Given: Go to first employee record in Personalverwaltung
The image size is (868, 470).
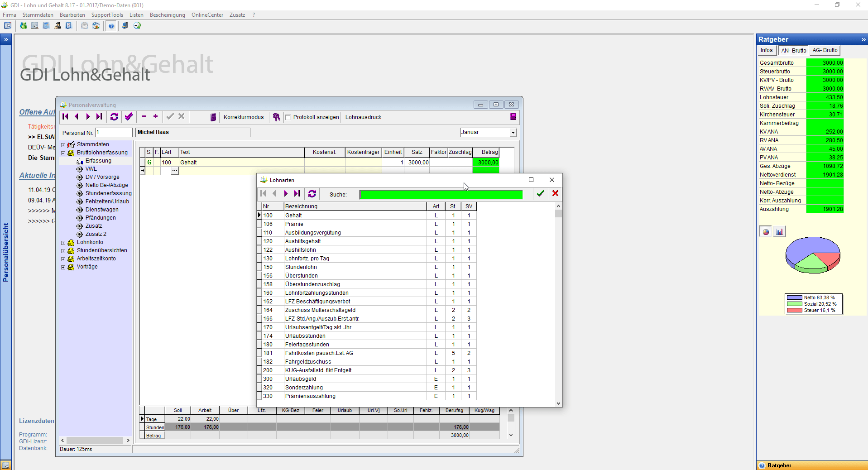Looking at the screenshot, I should pos(65,117).
